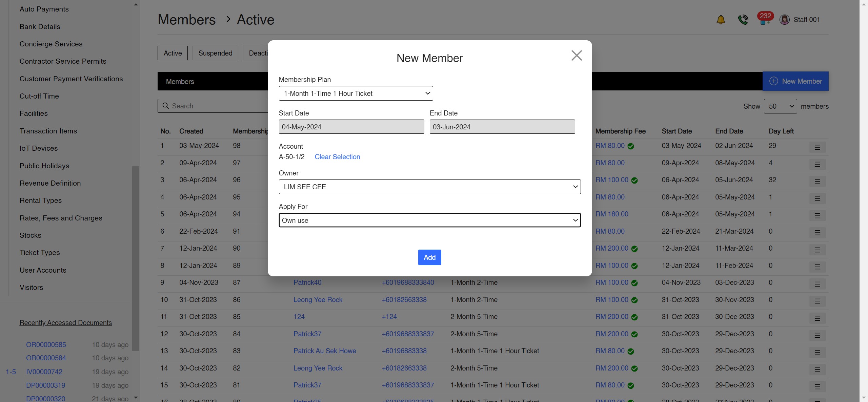Image resolution: width=868 pixels, height=402 pixels.
Task: Close the New Member dialog
Action: pyautogui.click(x=576, y=55)
